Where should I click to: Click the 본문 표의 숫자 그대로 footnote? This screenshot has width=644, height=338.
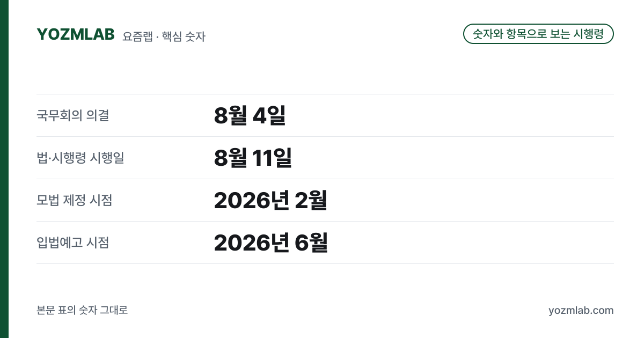tap(82, 310)
